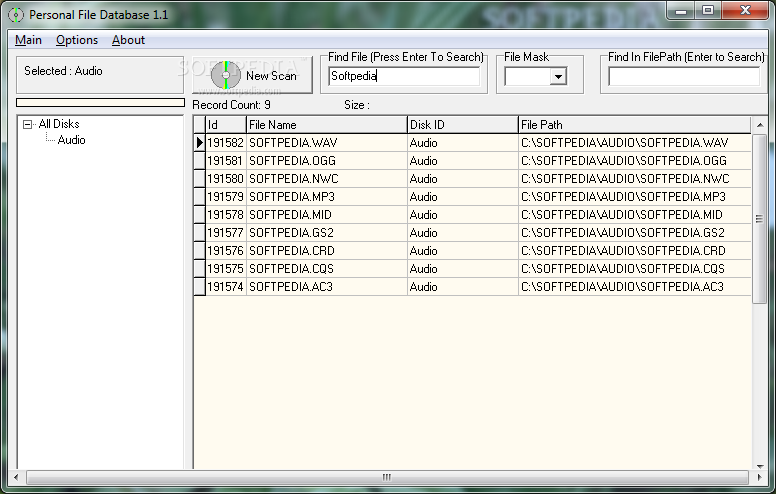Click file name SOFTPEDIA.CRD

click(291, 251)
